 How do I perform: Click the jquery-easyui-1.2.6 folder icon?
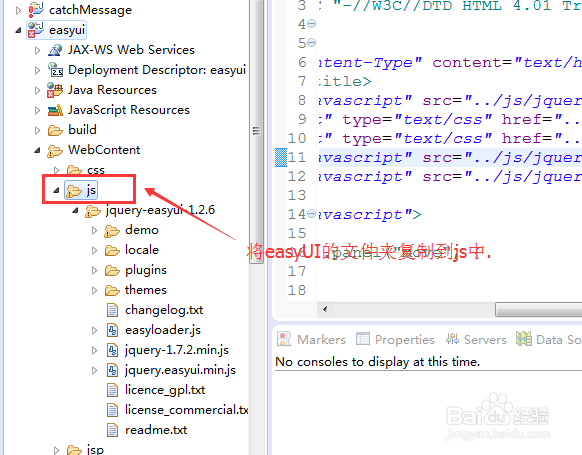point(93,211)
